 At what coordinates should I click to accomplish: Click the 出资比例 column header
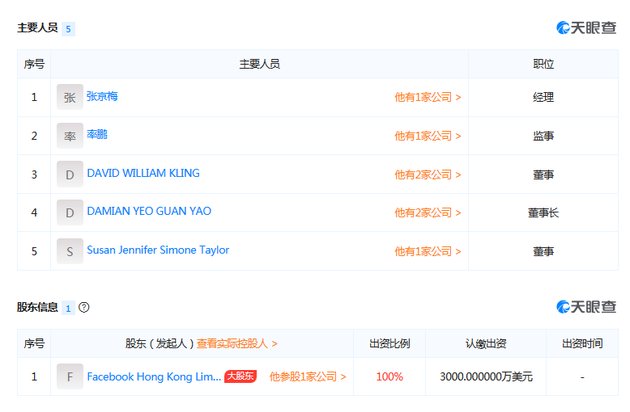(389, 344)
